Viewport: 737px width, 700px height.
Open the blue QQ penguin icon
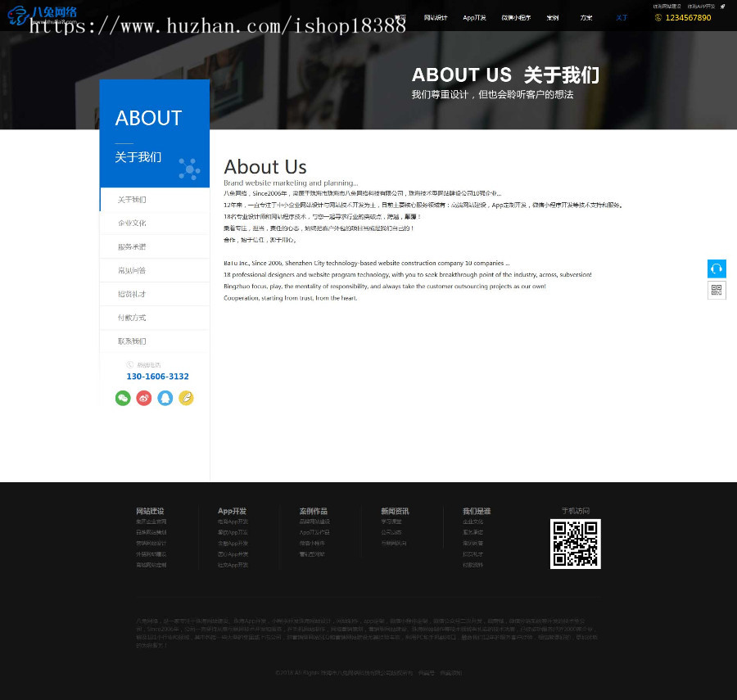point(165,399)
